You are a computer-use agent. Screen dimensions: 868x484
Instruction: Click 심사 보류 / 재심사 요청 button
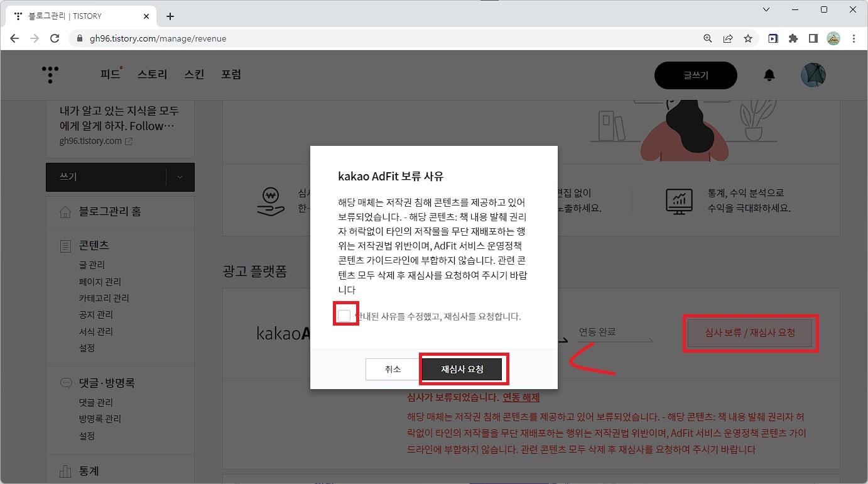point(750,333)
